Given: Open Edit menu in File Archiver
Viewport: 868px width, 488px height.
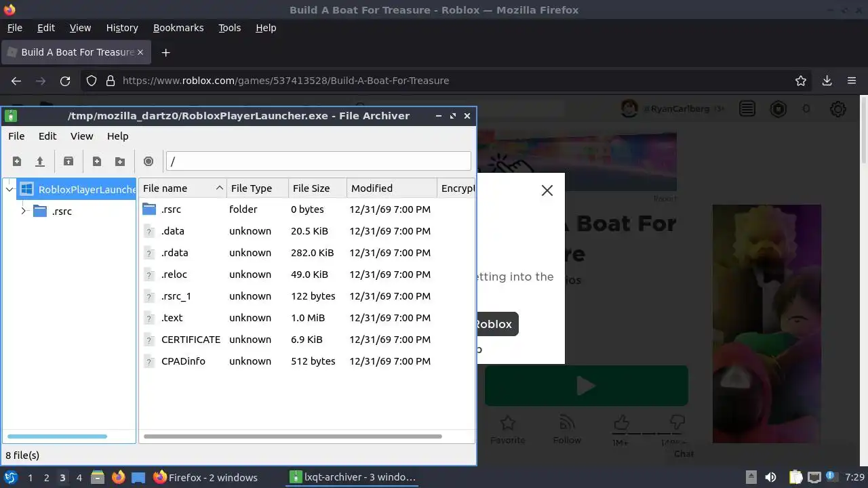Looking at the screenshot, I should point(47,136).
